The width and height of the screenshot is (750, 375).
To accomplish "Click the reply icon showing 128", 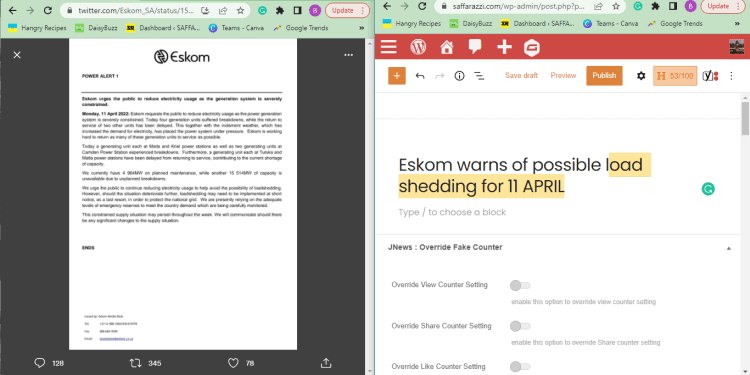I will pyautogui.click(x=40, y=363).
